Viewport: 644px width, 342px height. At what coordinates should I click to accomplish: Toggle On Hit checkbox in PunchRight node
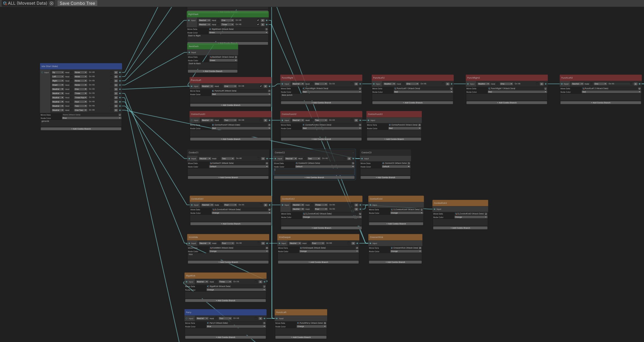[x=351, y=84]
